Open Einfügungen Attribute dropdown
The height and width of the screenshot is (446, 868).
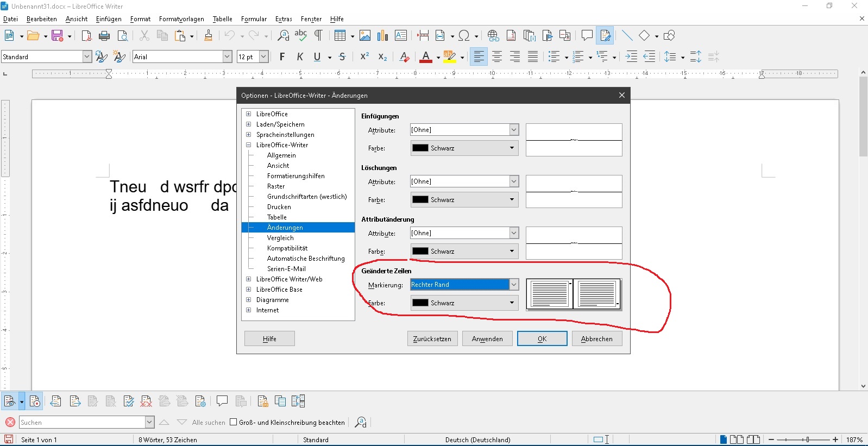[x=514, y=130]
